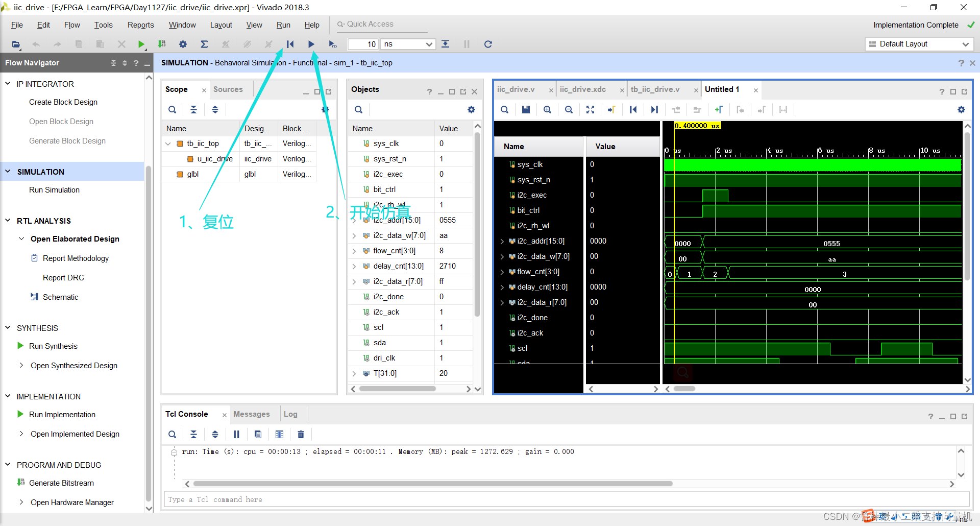Click Tcl Console clear trash icon
This screenshot has height=526, width=980.
(x=301, y=435)
